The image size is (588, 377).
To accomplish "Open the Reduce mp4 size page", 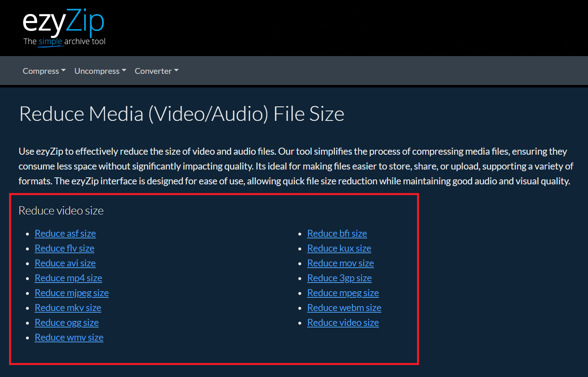I will pyautogui.click(x=68, y=278).
